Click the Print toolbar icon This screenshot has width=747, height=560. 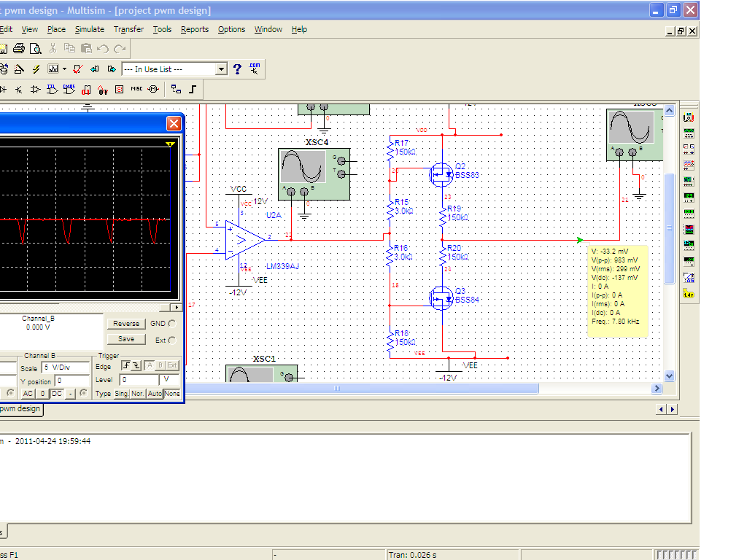point(19,49)
